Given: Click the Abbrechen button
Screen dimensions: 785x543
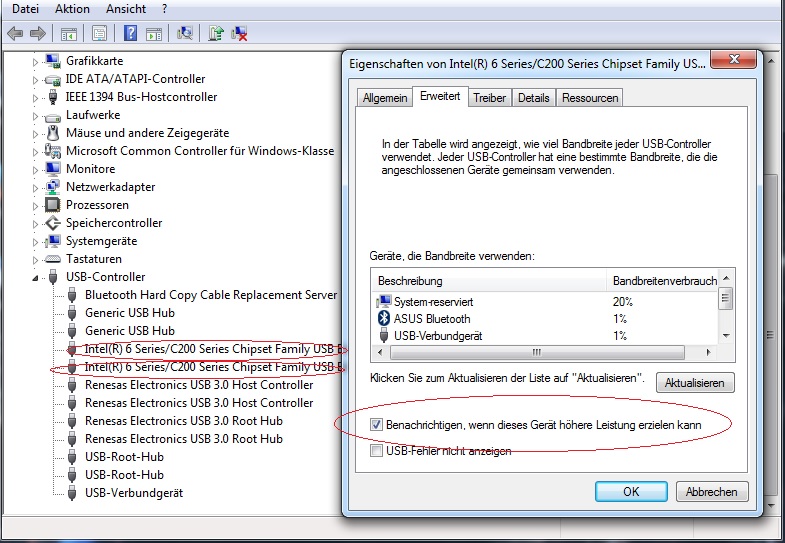Looking at the screenshot, I should tap(711, 491).
